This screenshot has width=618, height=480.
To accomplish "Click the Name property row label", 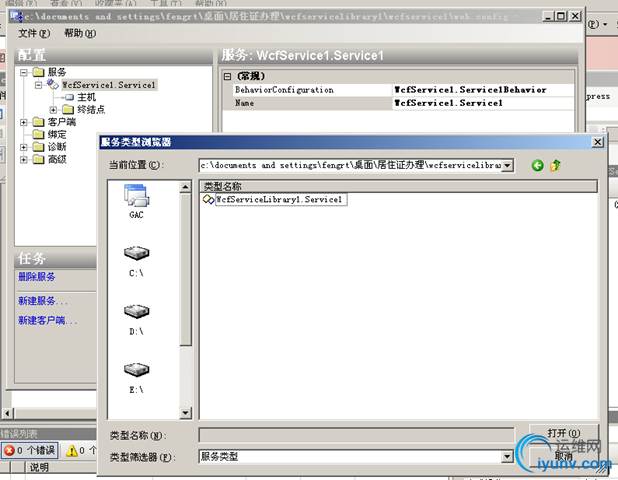I will click(244, 103).
